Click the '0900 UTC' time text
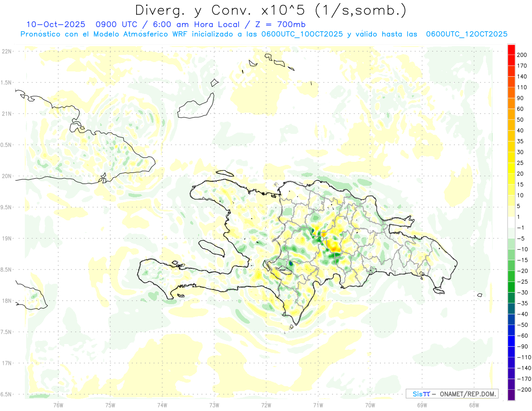 117,24
